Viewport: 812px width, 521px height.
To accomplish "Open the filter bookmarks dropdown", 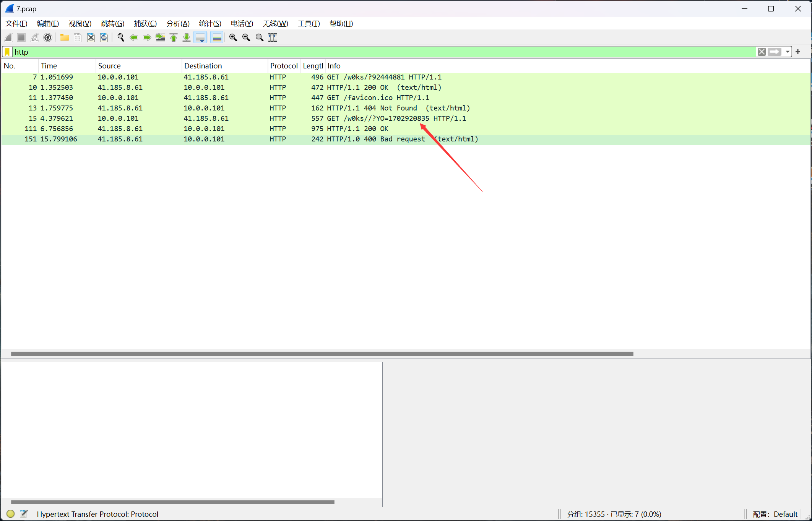I will [7, 52].
